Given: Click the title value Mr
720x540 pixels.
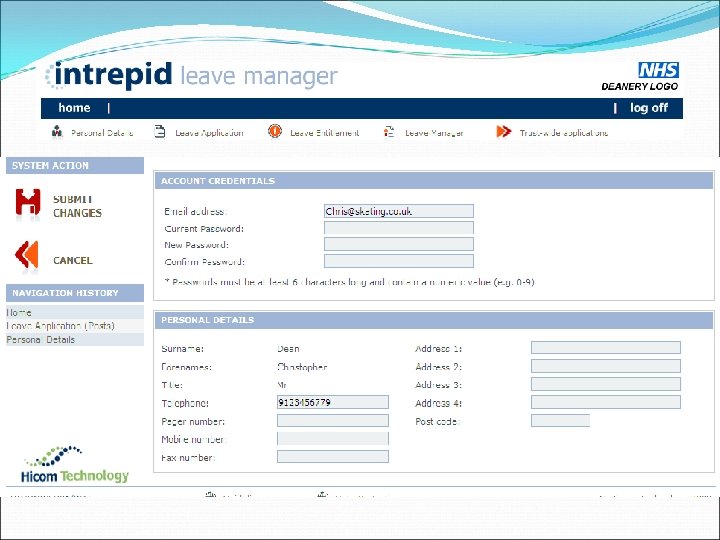Looking at the screenshot, I should coord(282,385).
